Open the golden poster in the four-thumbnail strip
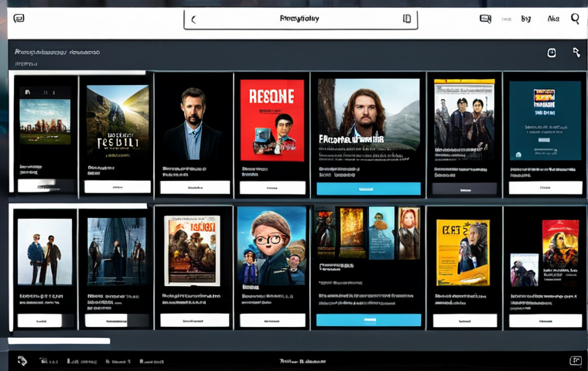 click(x=352, y=233)
